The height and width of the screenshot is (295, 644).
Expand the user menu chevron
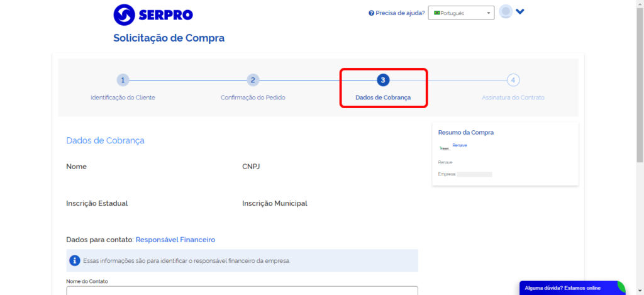pyautogui.click(x=520, y=11)
